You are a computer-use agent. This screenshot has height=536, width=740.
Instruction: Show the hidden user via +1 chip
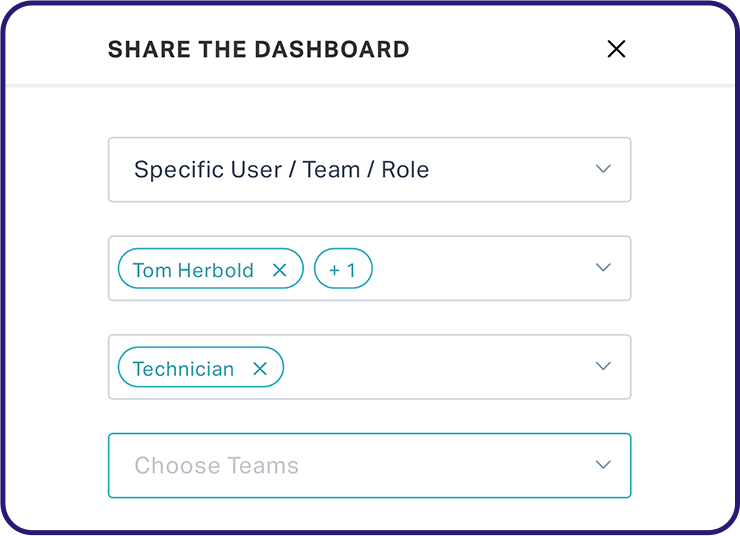click(343, 268)
